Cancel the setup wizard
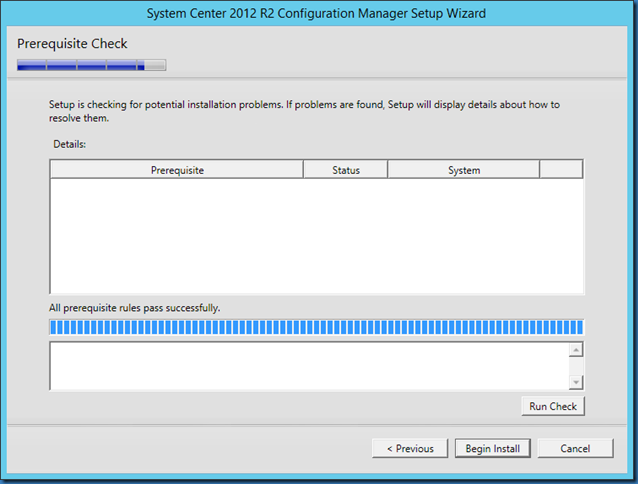Screen dimensions: 638x484 575,448
